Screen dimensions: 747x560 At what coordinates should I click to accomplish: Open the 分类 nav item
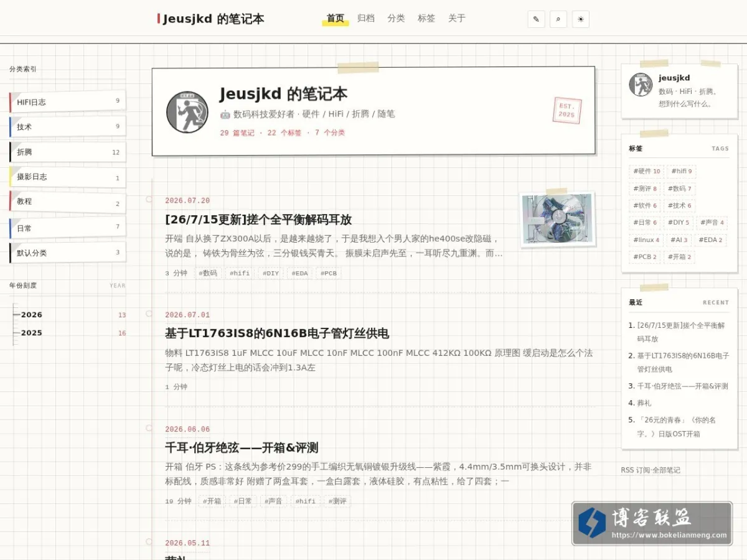click(396, 19)
